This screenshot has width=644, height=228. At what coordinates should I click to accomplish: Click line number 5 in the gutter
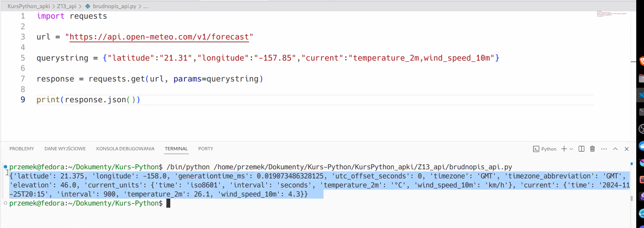pyautogui.click(x=23, y=58)
